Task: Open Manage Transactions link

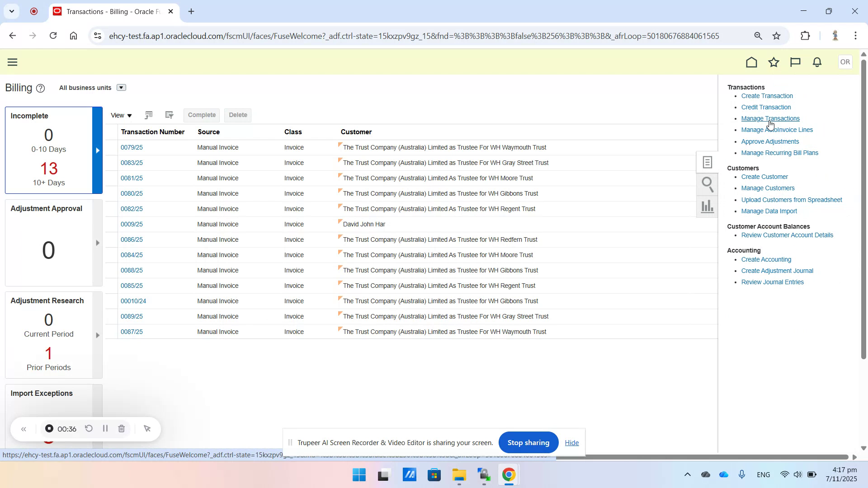Action: point(770,118)
